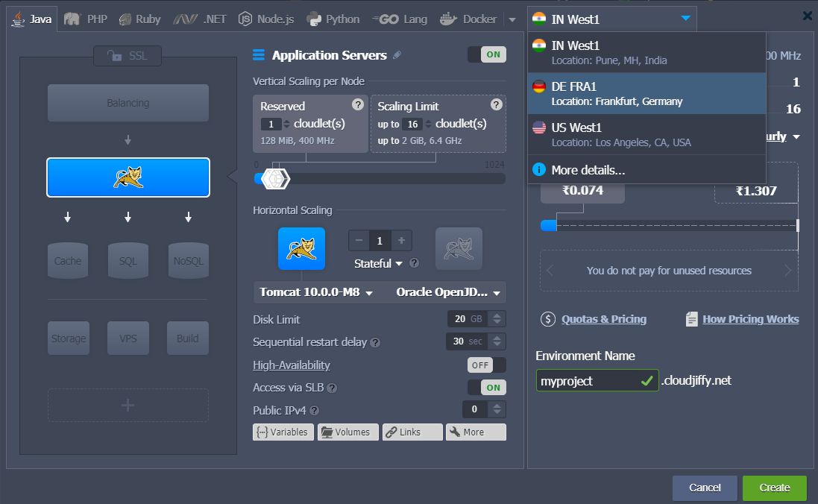
Task: Adjust the Scaling Limit spinner arrows
Action: coord(428,125)
